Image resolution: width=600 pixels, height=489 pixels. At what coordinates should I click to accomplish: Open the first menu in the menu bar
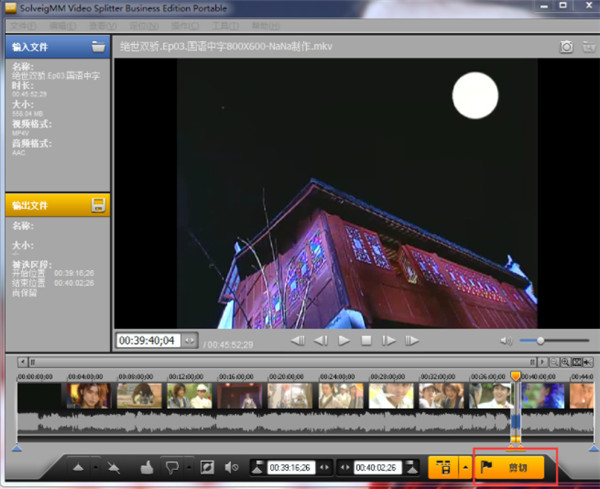pyautogui.click(x=22, y=24)
